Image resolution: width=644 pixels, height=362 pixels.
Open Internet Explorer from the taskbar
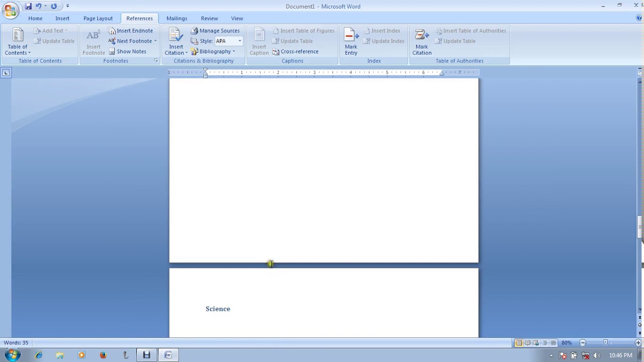coord(39,355)
